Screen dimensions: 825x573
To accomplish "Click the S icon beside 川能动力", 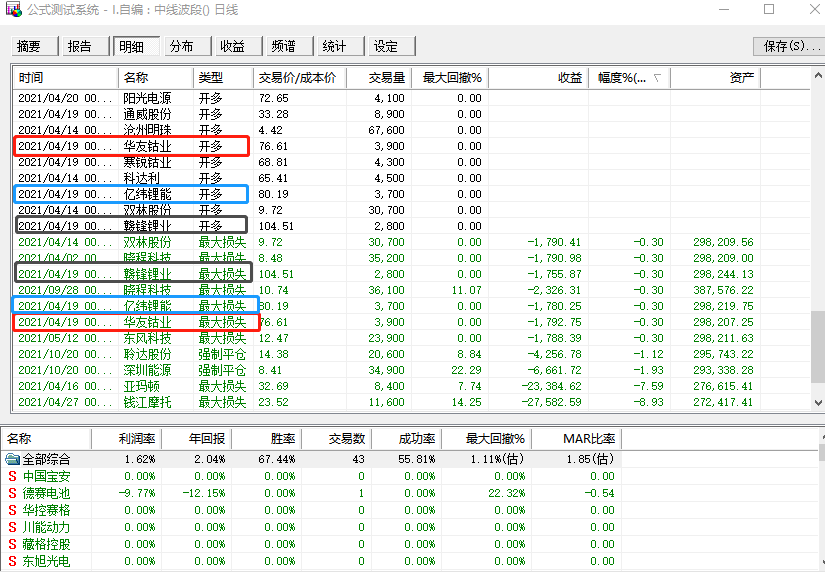I will [12, 527].
